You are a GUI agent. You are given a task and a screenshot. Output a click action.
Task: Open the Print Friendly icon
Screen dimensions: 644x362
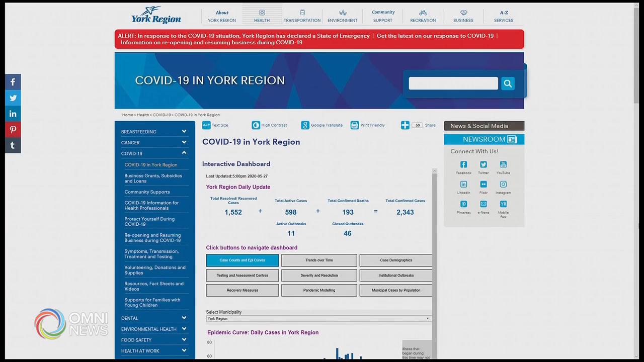point(355,125)
